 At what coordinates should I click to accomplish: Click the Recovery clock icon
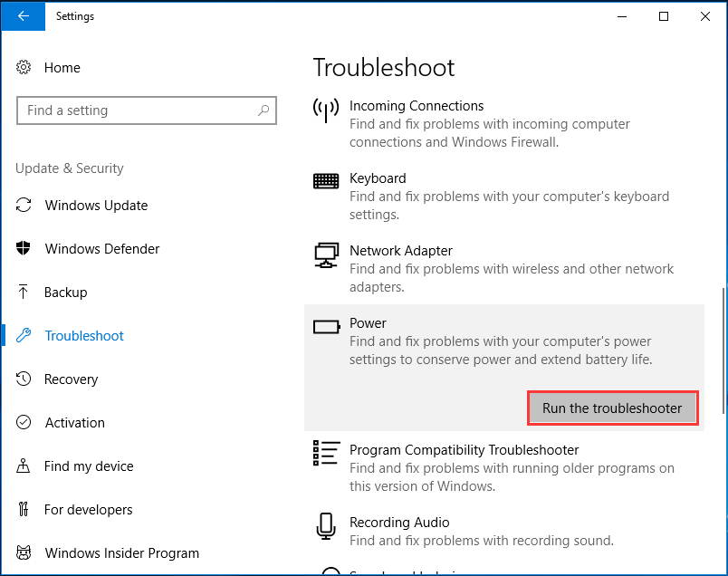tap(24, 379)
